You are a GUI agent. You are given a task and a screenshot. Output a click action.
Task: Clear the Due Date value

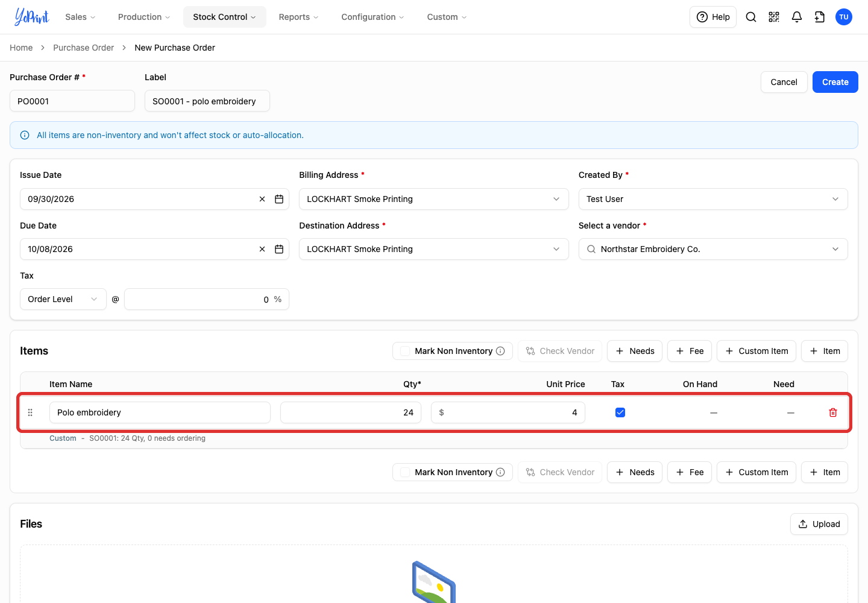(x=262, y=249)
